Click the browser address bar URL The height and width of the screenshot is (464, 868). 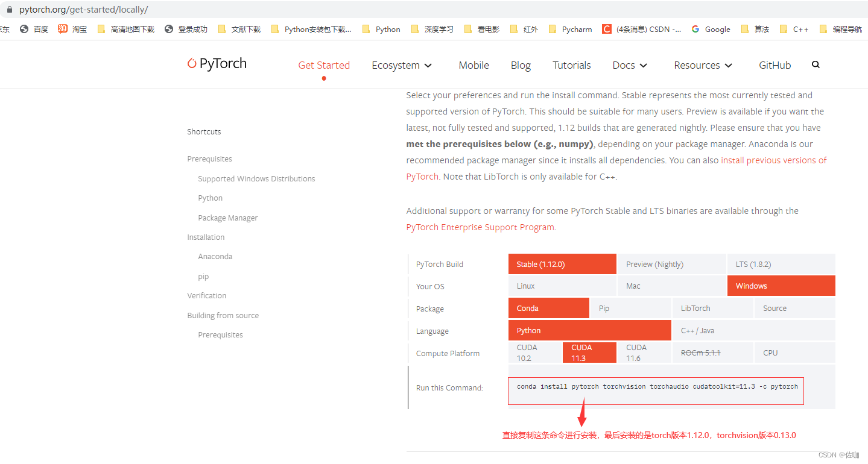83,10
